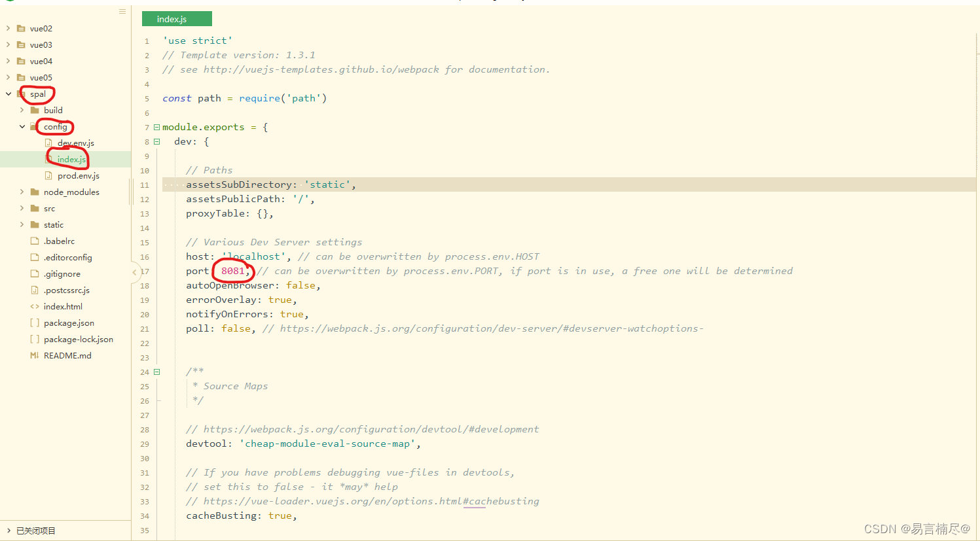Click the folder icon of the static directory

pos(34,224)
